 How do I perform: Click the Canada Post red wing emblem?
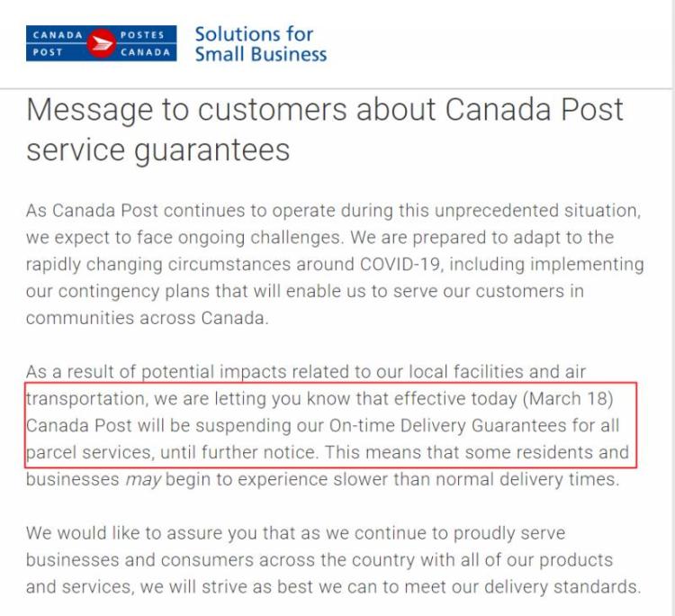tap(101, 43)
